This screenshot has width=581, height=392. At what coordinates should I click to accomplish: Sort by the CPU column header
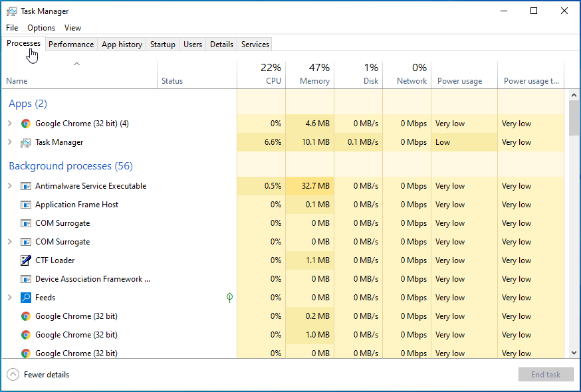click(x=273, y=74)
